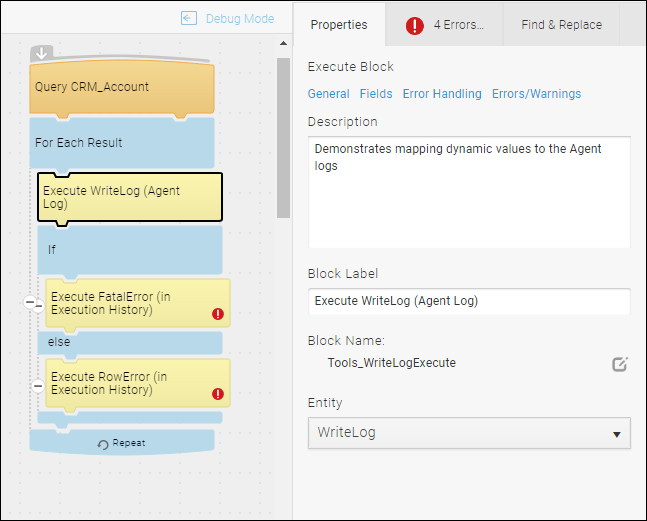Collapse the else branch using its minus toggle

tap(38, 386)
